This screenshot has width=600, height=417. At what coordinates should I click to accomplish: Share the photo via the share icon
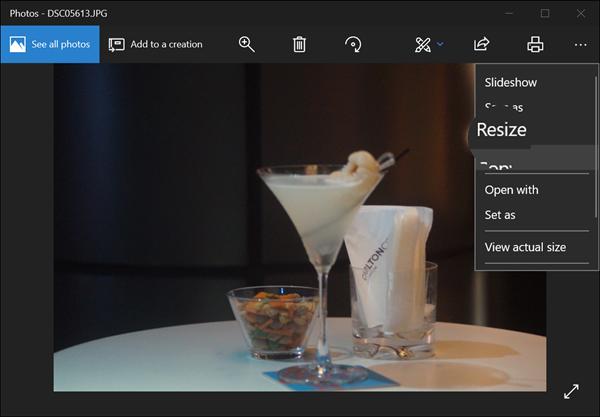point(481,44)
